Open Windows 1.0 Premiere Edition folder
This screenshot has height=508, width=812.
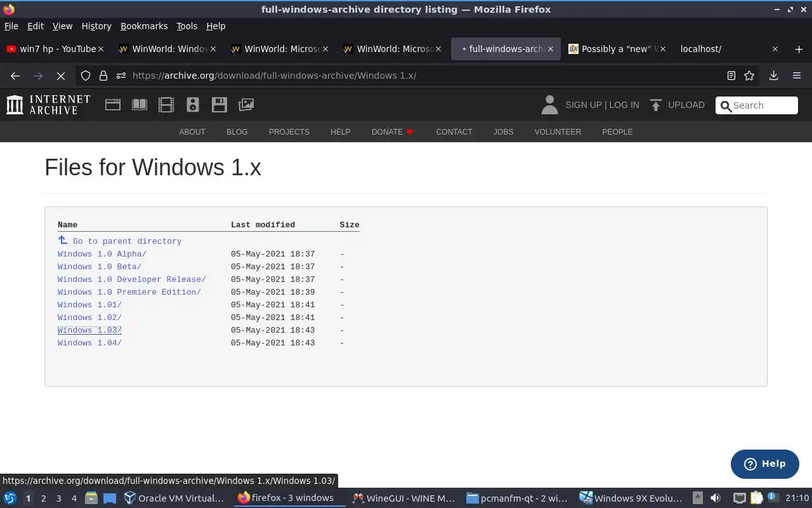129,292
